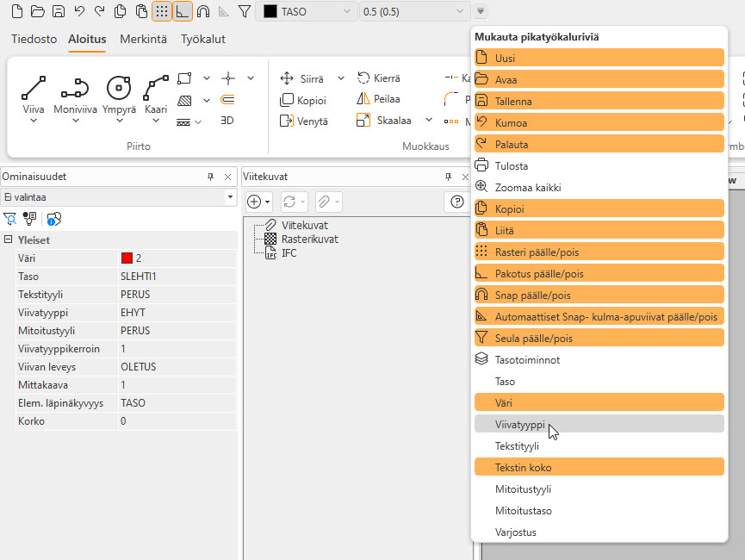Screen dimensions: 745x560
Task: Click the info shapes icon in Ominaisuudet panel
Action: point(53,219)
